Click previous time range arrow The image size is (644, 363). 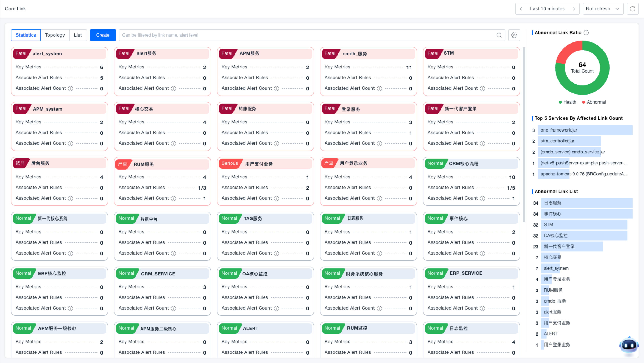pos(521,9)
